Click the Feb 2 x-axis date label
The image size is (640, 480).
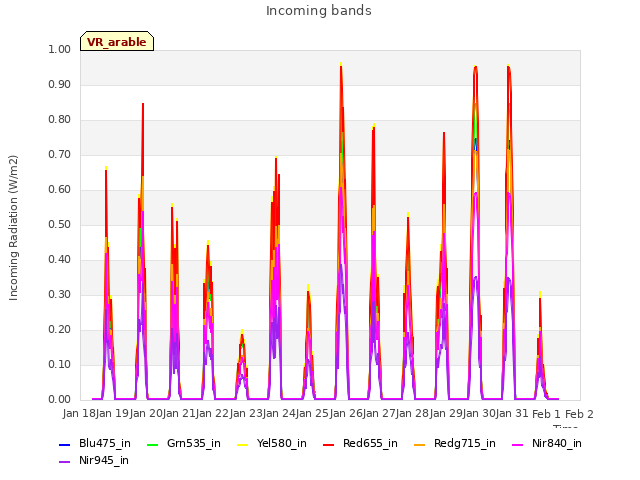pyautogui.click(x=579, y=414)
